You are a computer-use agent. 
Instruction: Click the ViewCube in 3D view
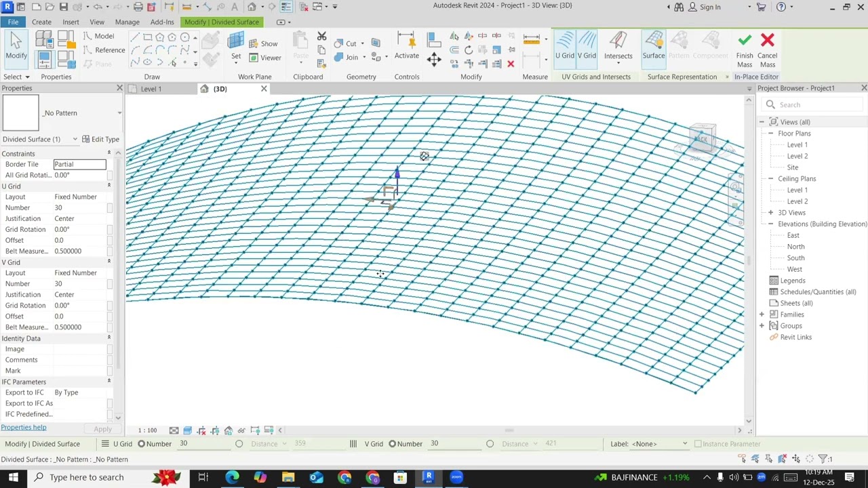pyautogui.click(x=703, y=138)
